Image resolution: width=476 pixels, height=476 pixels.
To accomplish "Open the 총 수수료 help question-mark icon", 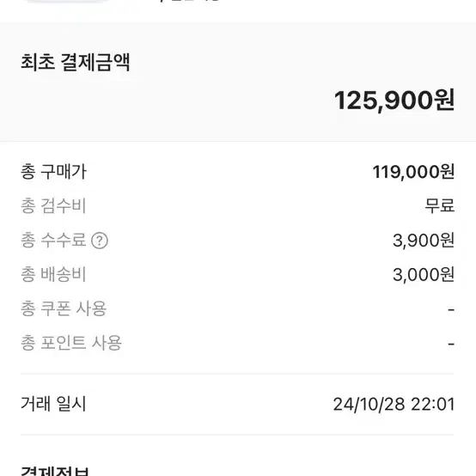I will pos(100,241).
